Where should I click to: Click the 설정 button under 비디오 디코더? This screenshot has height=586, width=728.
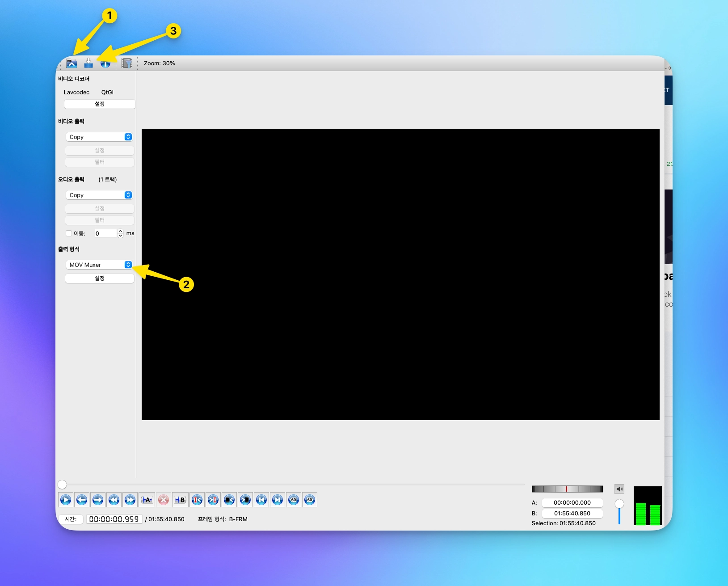(x=100, y=104)
